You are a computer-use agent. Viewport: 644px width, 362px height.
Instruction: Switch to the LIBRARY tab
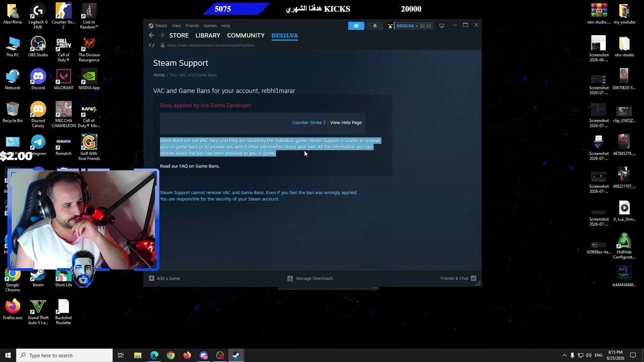208,36
